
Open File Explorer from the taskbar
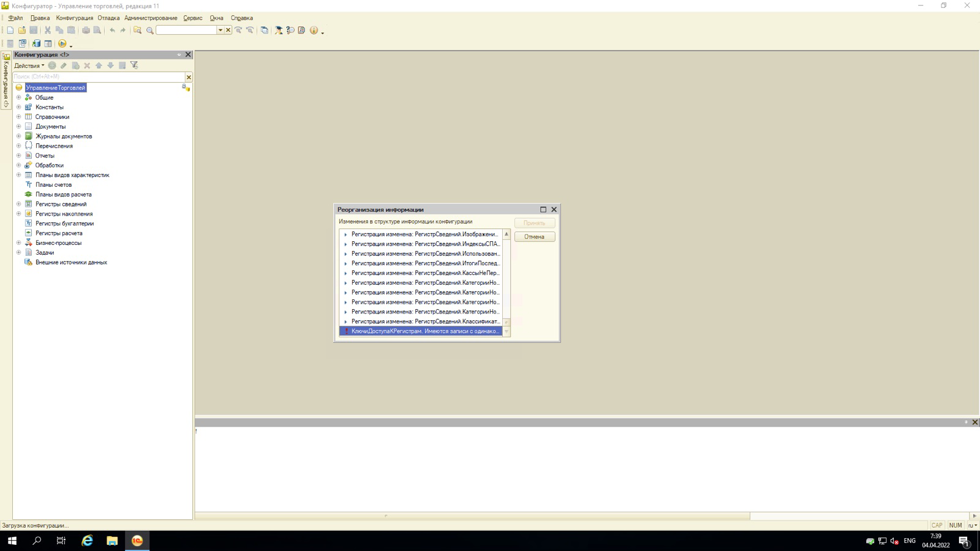(x=112, y=541)
